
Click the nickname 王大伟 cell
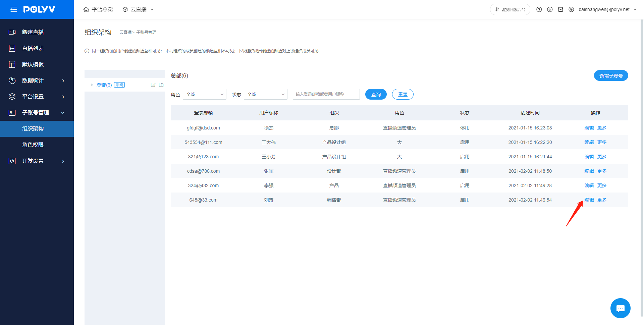click(269, 142)
